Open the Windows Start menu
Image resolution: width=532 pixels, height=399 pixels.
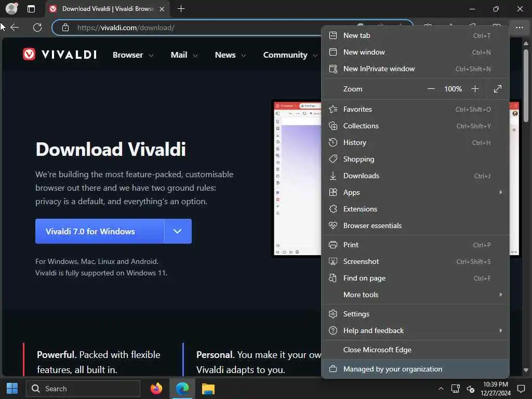point(12,389)
